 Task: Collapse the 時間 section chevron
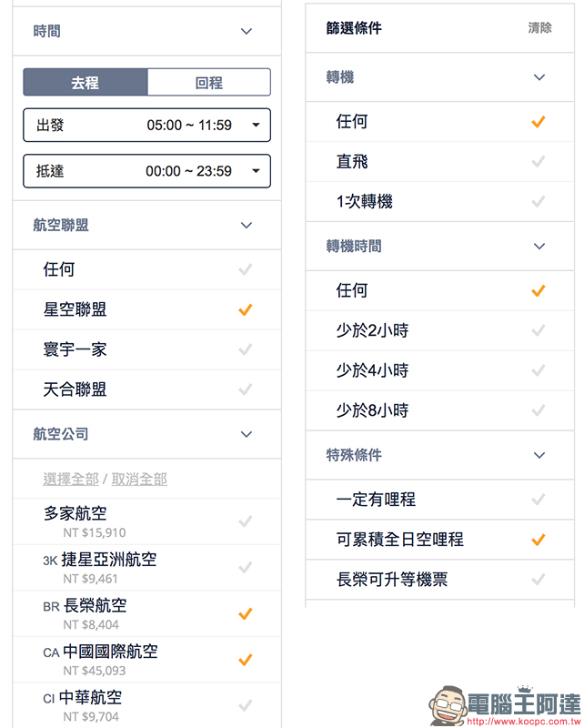pos(246,32)
